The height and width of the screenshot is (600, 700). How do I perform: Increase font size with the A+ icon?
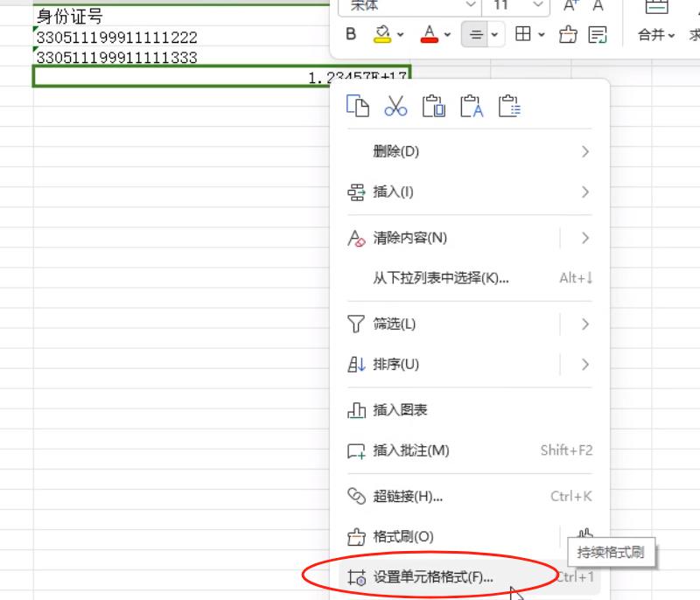tap(571, 5)
